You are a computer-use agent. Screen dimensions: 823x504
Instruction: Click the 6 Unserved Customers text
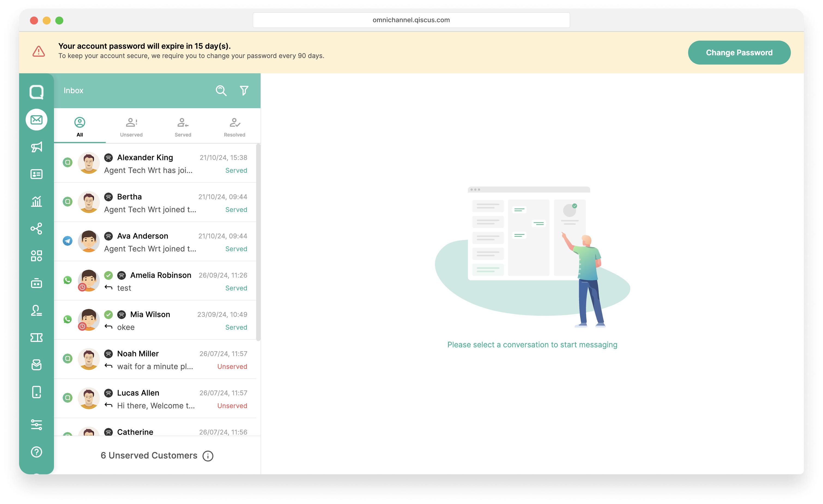pos(149,456)
